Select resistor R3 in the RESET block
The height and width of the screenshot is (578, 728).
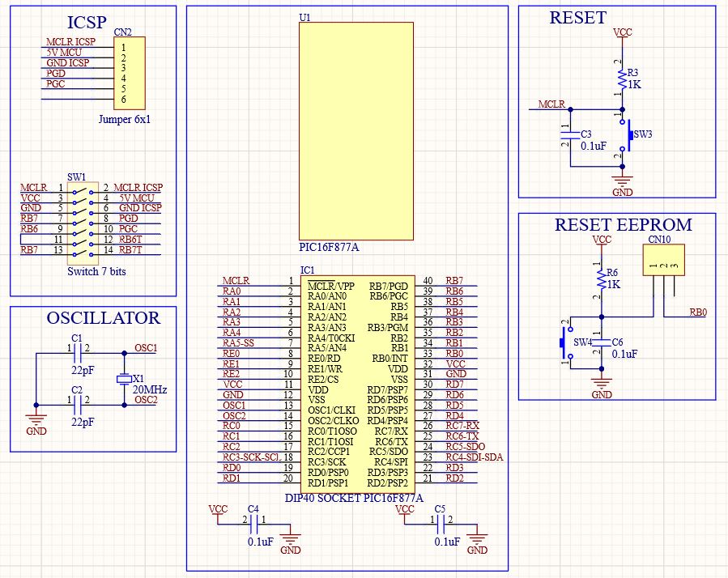pyautogui.click(x=622, y=79)
